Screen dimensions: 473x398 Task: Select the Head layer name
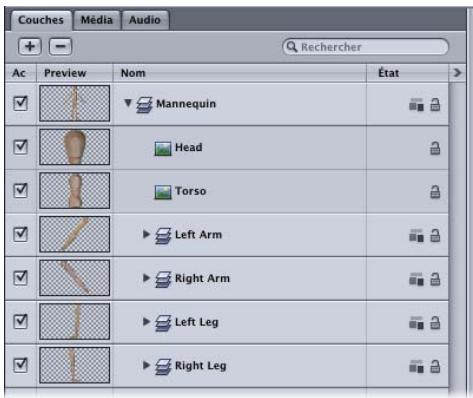[x=189, y=147]
